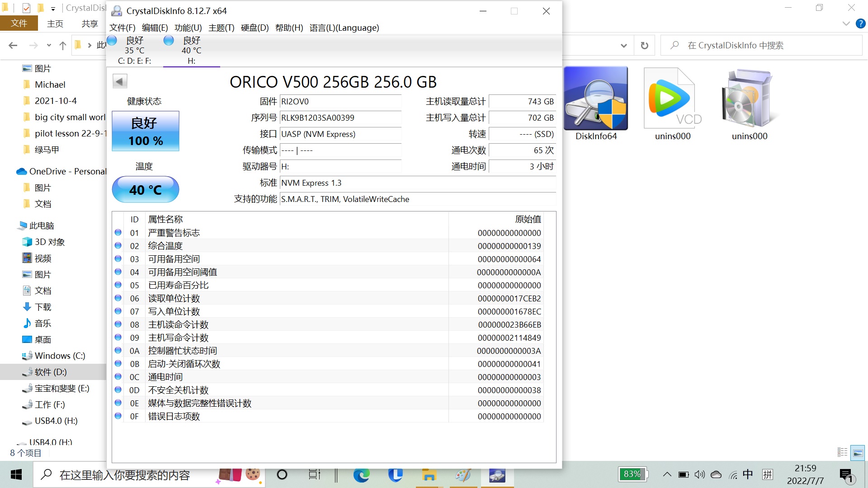Click the 良好 100 % health status button

click(145, 131)
